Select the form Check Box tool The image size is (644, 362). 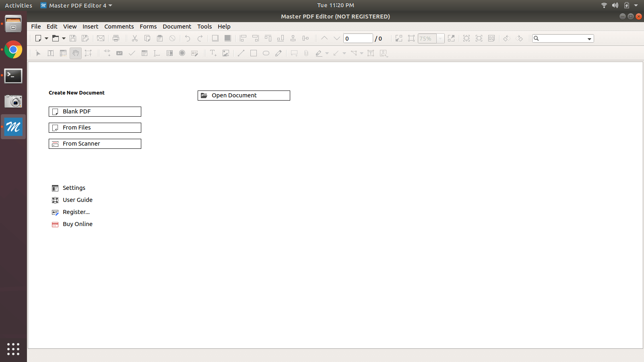(132, 53)
